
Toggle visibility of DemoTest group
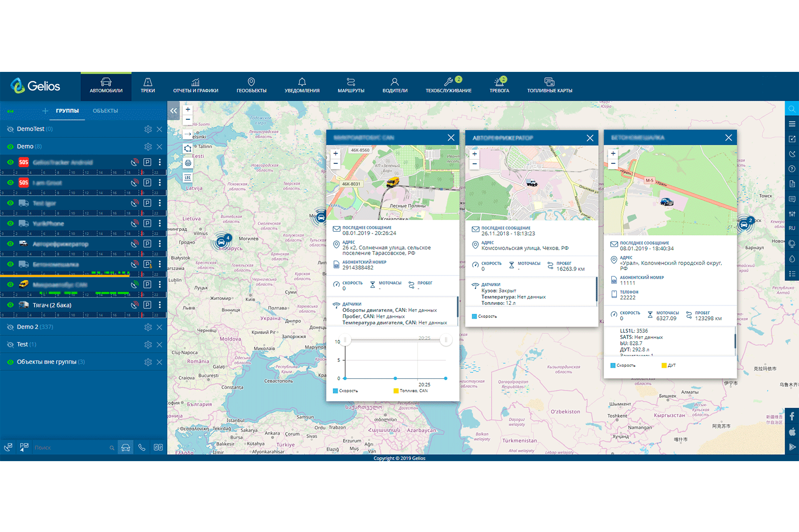(10, 129)
